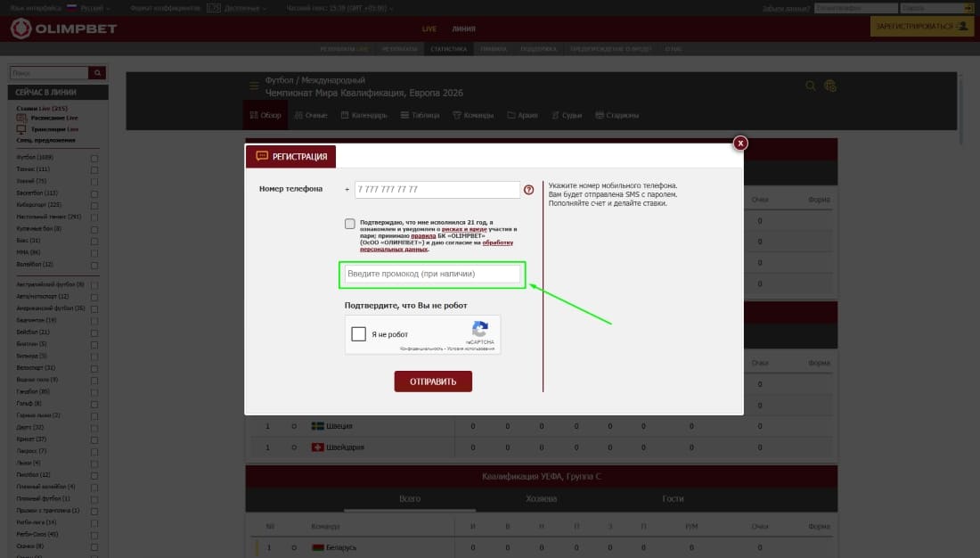Click the gold search icon in the tournament header
Image resolution: width=980 pixels, height=558 pixels.
tap(810, 86)
